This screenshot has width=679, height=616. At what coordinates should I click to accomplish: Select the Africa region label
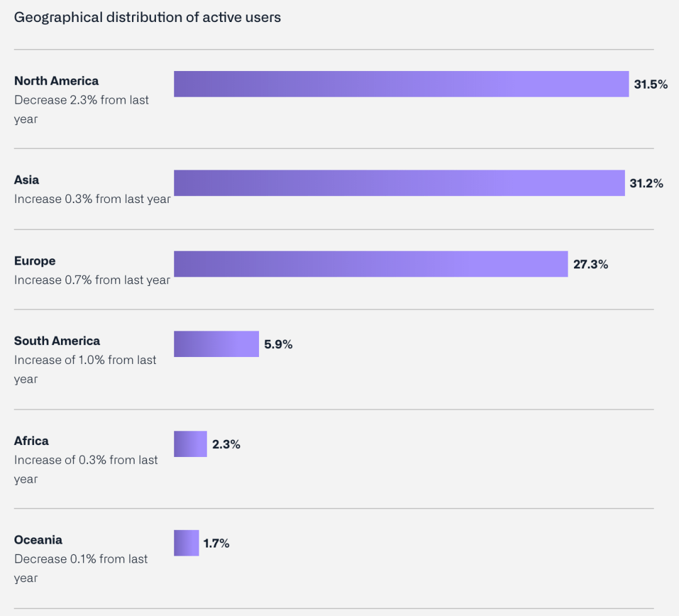[x=31, y=441]
